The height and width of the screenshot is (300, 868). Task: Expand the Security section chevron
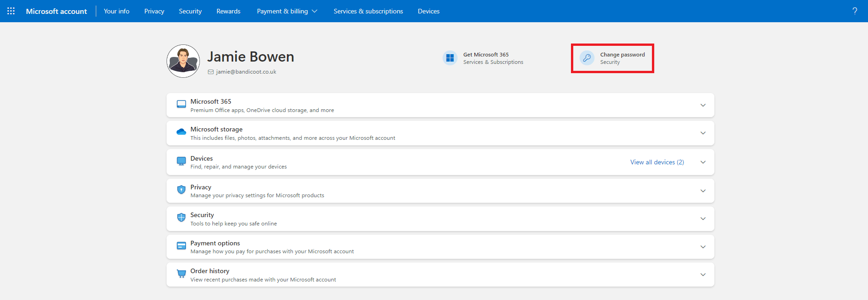(703, 219)
